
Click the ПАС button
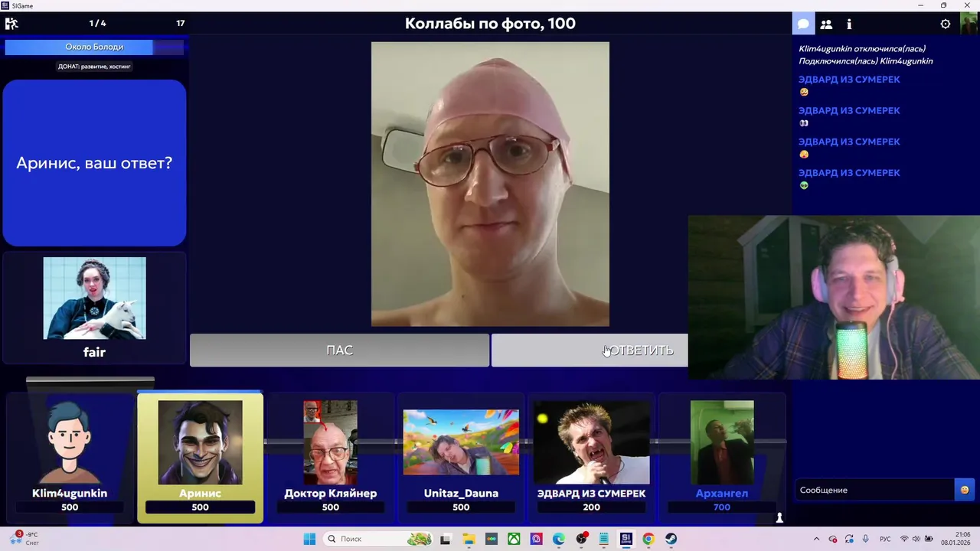click(339, 350)
